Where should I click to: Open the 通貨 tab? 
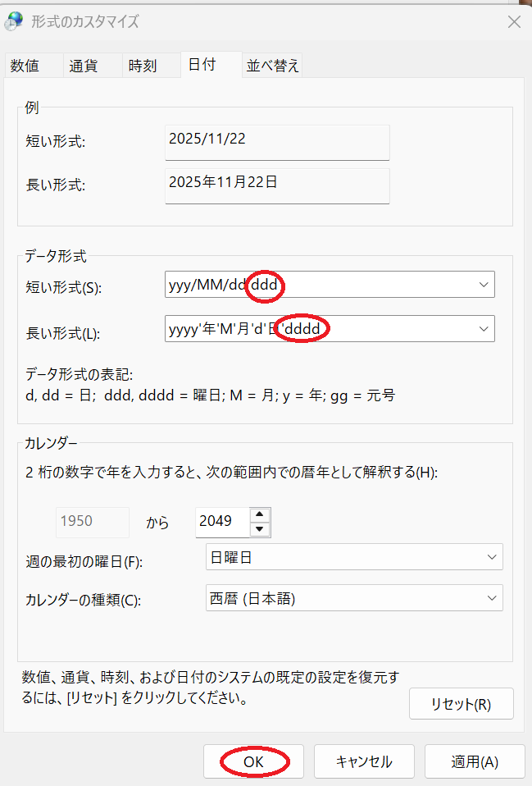[x=84, y=66]
